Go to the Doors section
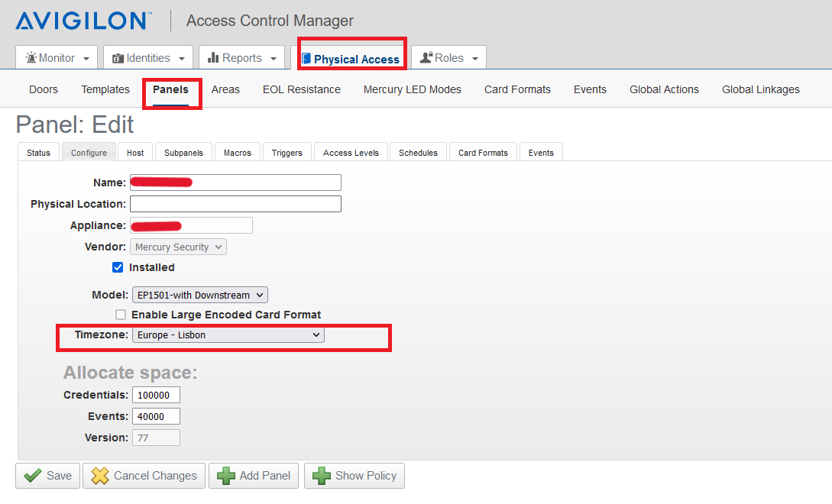 [44, 89]
